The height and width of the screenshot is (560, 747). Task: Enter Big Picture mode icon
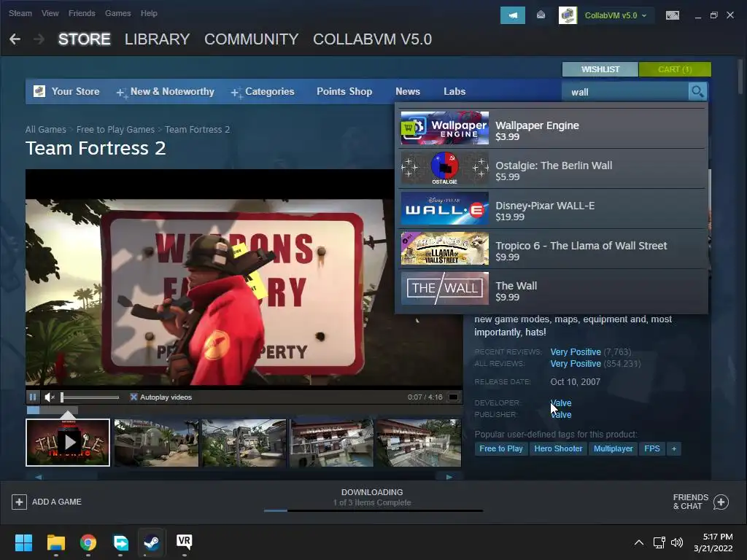tap(672, 15)
